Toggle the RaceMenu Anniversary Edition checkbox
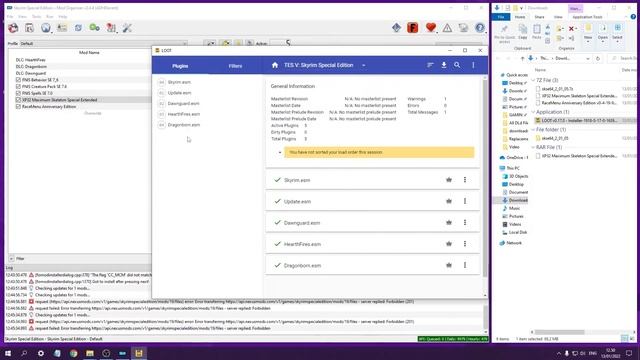 [x=18, y=107]
